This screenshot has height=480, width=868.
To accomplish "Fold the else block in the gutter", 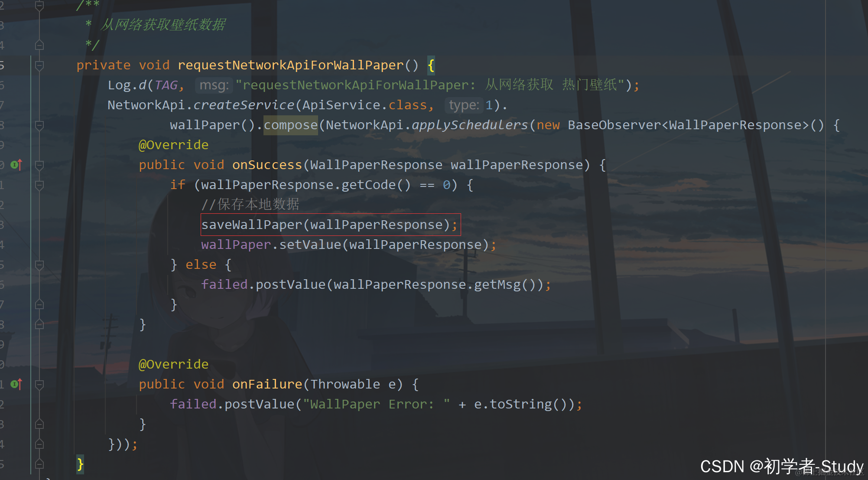I will point(39,265).
